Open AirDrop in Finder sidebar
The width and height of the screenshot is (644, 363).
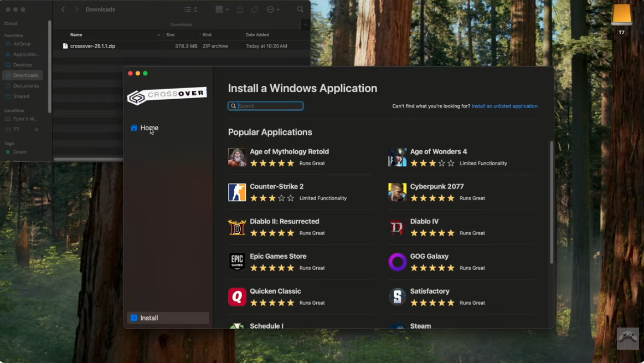23,44
